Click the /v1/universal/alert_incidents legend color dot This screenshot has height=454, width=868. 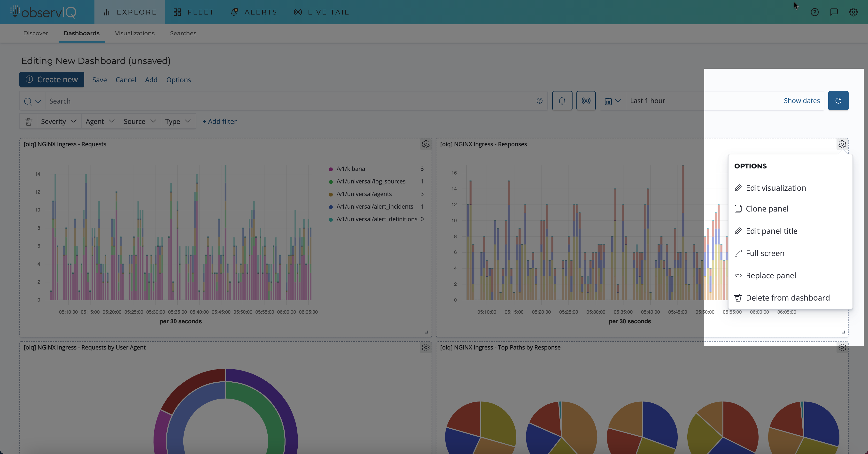[331, 207]
